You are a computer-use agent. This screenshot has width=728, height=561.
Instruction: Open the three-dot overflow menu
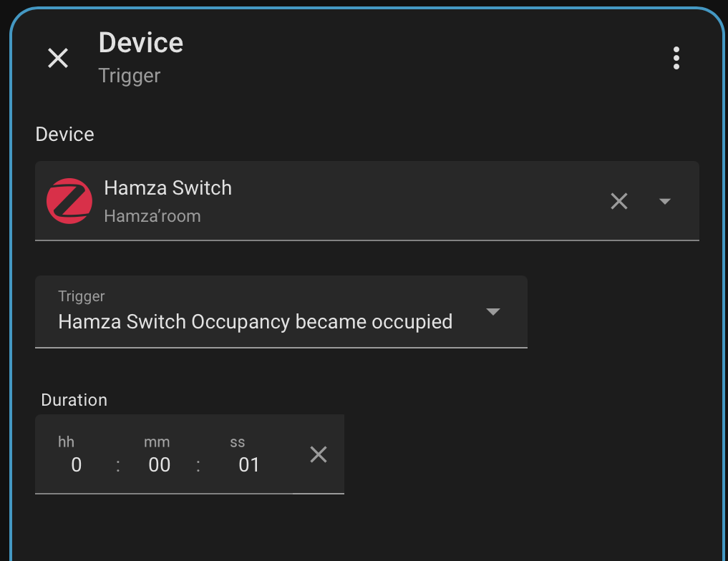(x=676, y=58)
